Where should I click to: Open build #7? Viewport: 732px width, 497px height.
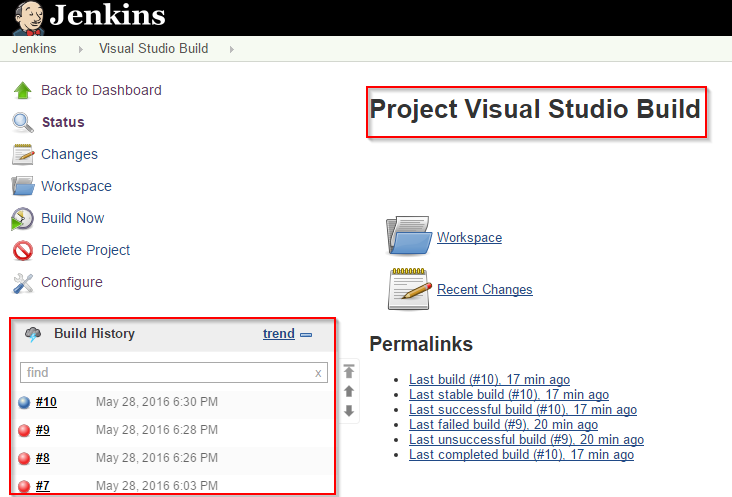(43, 486)
